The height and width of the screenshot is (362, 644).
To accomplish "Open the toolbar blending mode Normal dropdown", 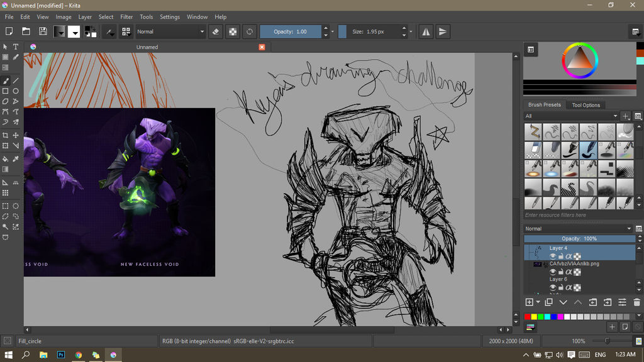I will (x=170, y=31).
